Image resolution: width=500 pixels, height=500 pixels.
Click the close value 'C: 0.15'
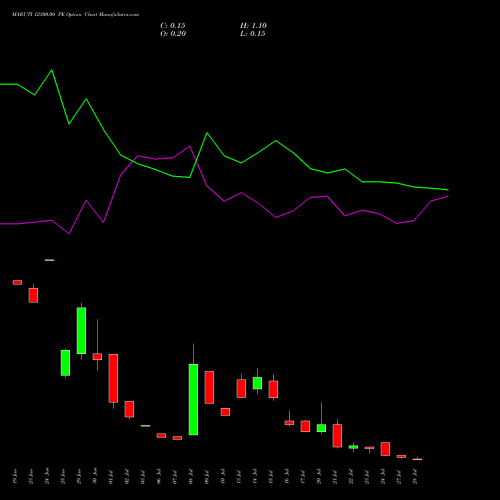173,26
